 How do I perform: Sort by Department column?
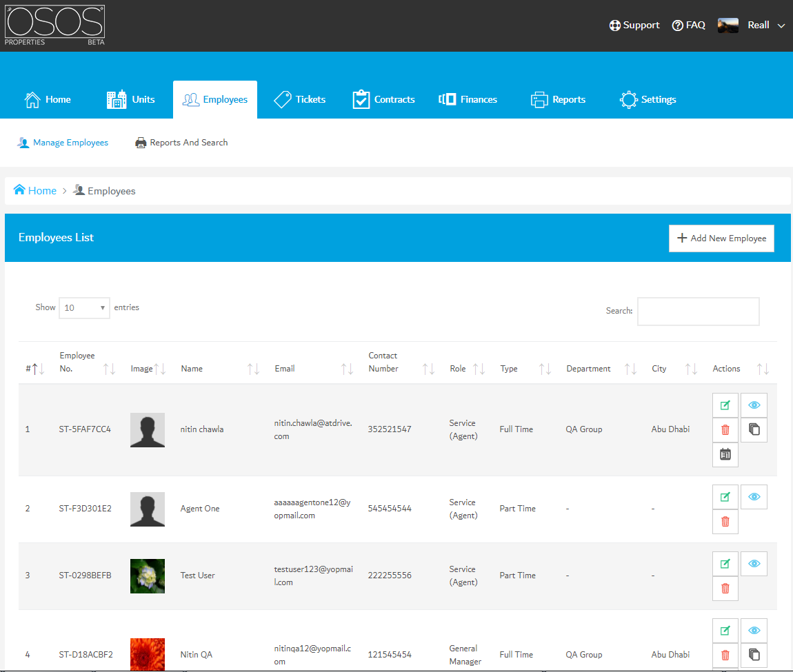point(601,369)
